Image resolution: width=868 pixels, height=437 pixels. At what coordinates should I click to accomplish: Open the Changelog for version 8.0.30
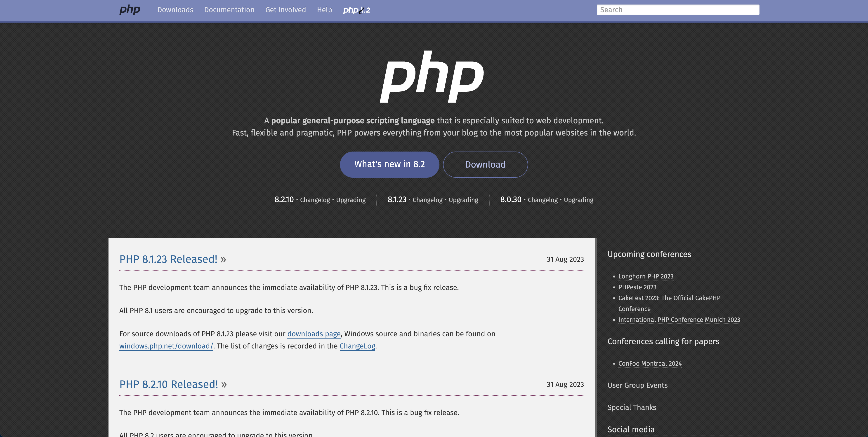[542, 200]
